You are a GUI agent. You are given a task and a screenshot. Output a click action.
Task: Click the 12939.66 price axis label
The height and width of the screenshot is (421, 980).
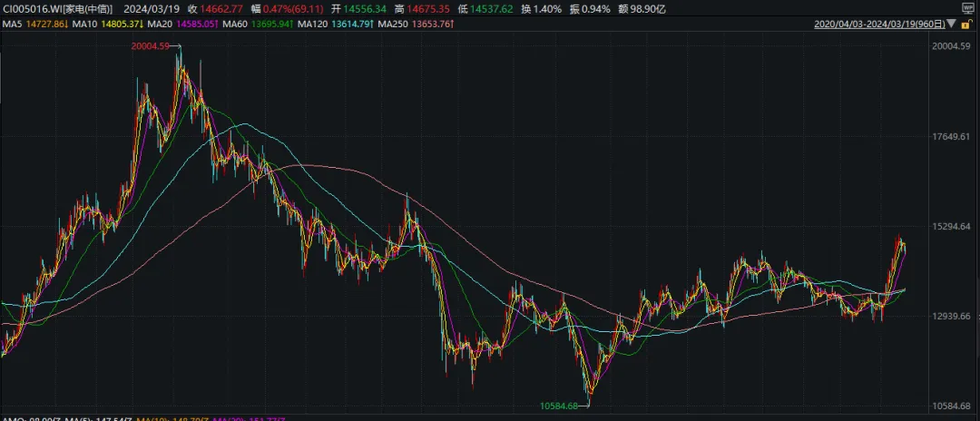pos(951,317)
